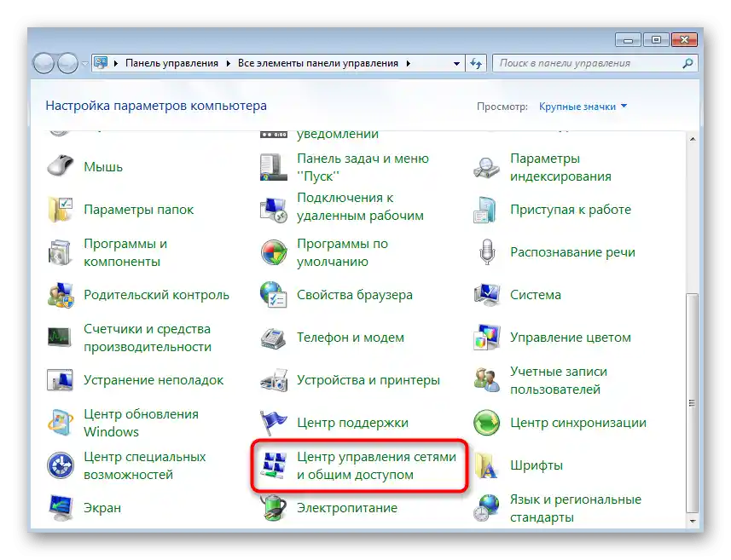The height and width of the screenshot is (560, 731).
Task: Open the Шрифты link
Action: point(537,465)
